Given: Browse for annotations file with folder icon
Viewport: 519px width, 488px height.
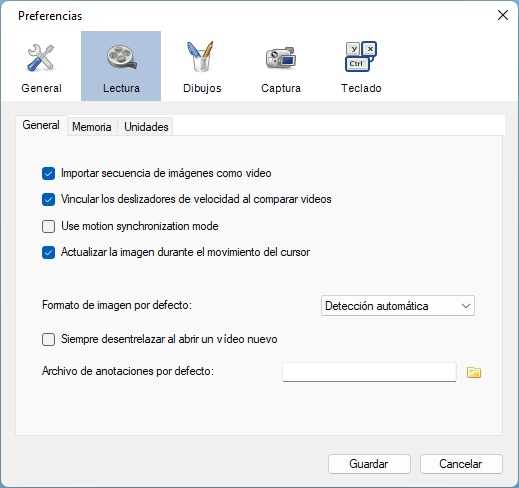Looking at the screenshot, I should pyautogui.click(x=474, y=372).
